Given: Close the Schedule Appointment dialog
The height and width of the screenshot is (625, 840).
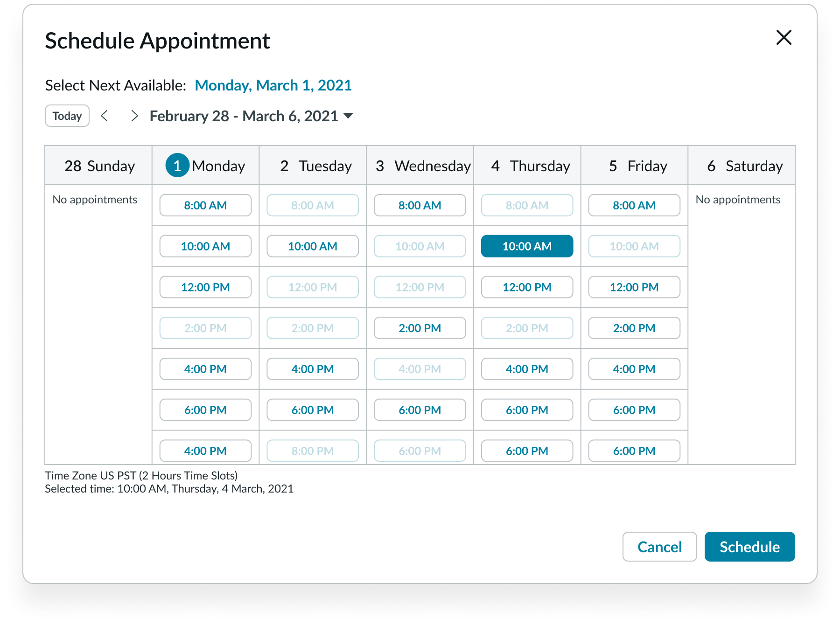Looking at the screenshot, I should point(784,38).
